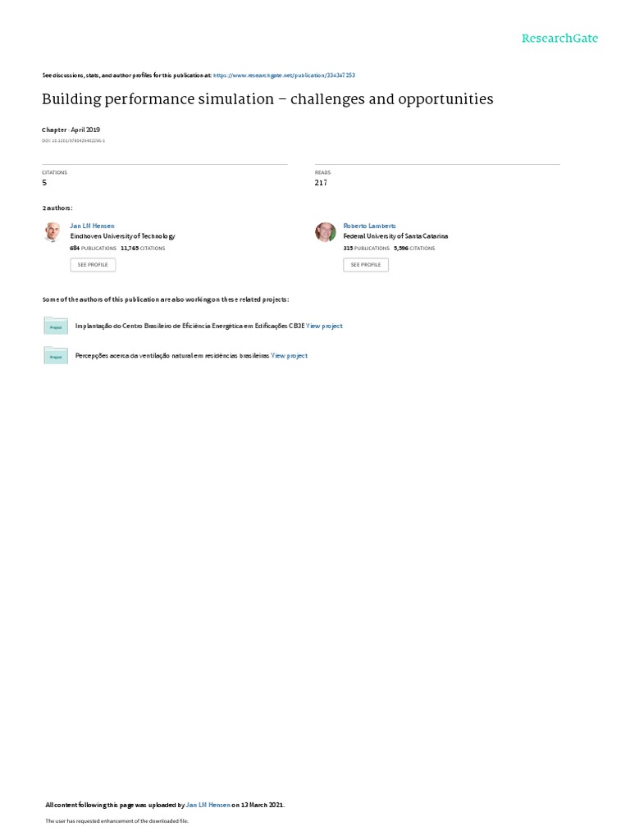
Task: Click the READS count 217
Action: 321,183
